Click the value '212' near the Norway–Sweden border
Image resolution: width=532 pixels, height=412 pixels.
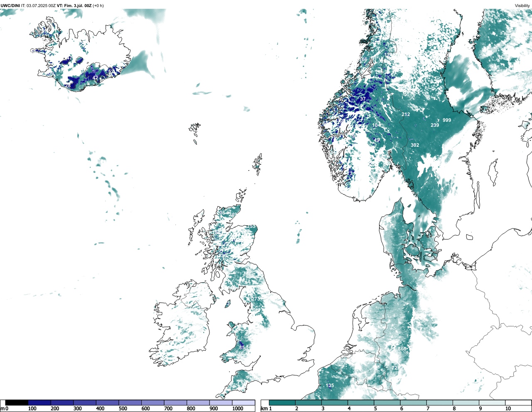(x=406, y=114)
